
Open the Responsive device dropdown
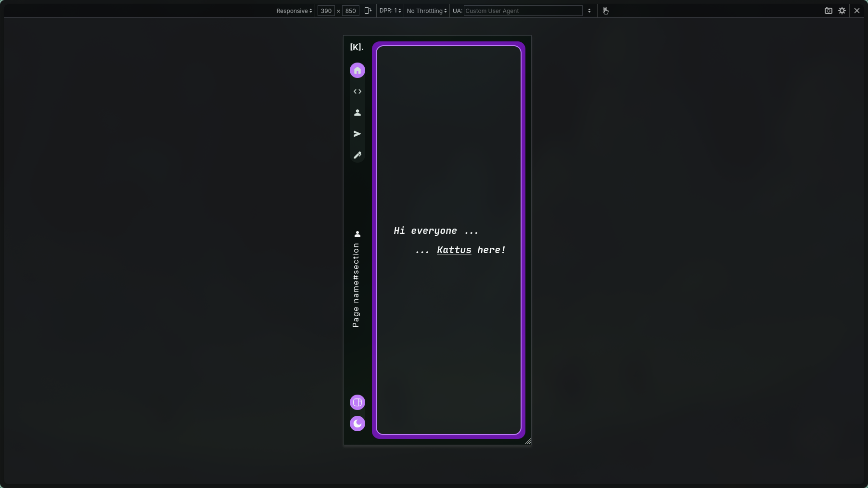coord(294,11)
